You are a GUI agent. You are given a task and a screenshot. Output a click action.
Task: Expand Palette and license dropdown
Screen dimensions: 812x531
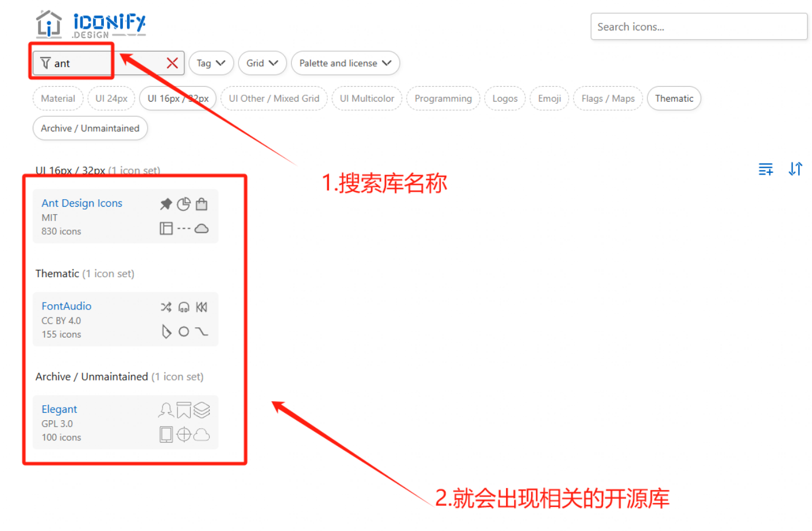click(x=345, y=63)
